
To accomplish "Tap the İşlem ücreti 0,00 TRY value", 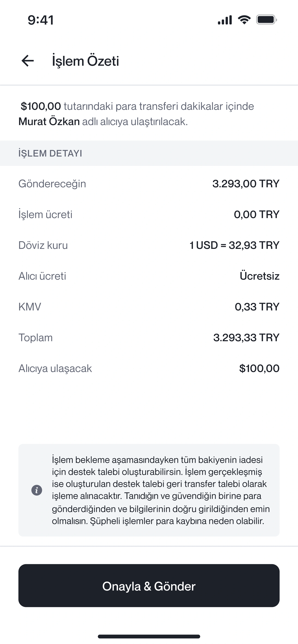I will pyautogui.click(x=256, y=214).
